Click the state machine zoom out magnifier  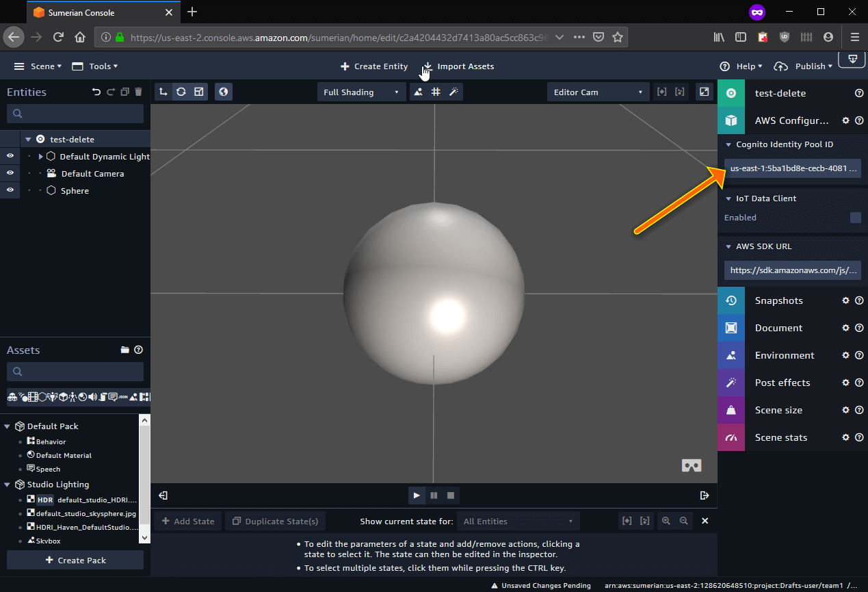click(x=683, y=521)
